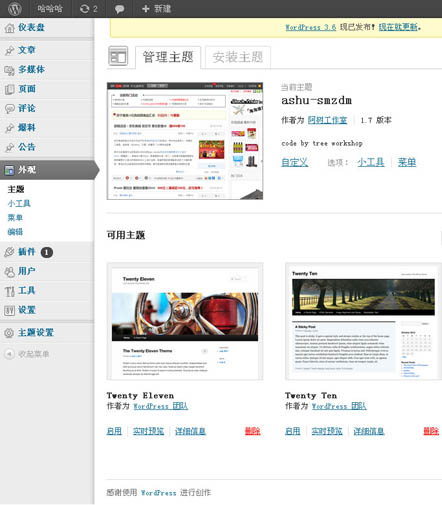Click 实时预览 for Twenty Eleven

(x=148, y=431)
